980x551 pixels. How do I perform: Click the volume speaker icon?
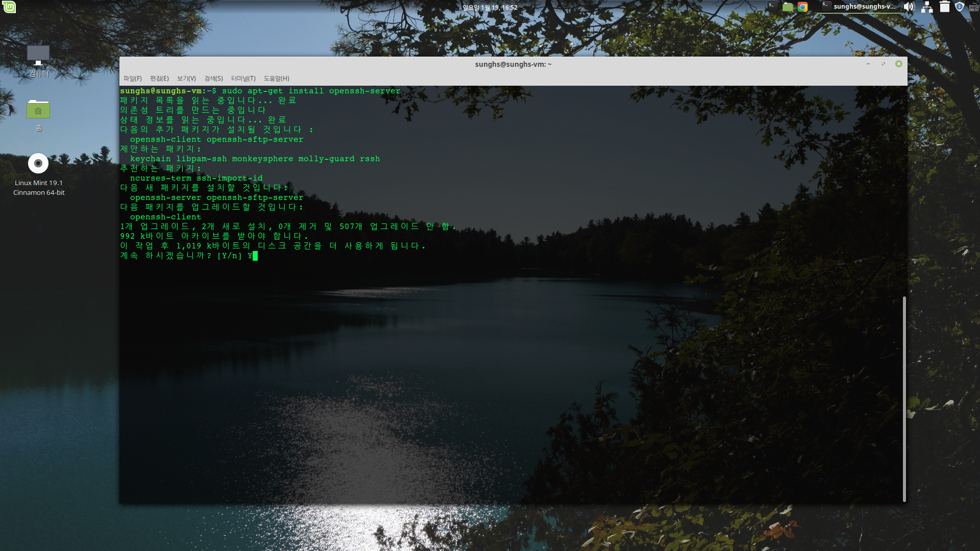(909, 7)
